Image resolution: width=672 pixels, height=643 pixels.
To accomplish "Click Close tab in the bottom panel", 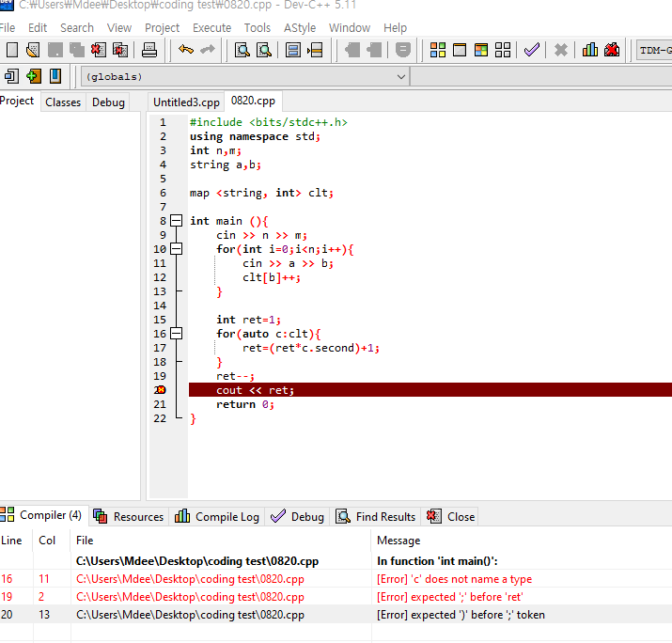I will 451,516.
